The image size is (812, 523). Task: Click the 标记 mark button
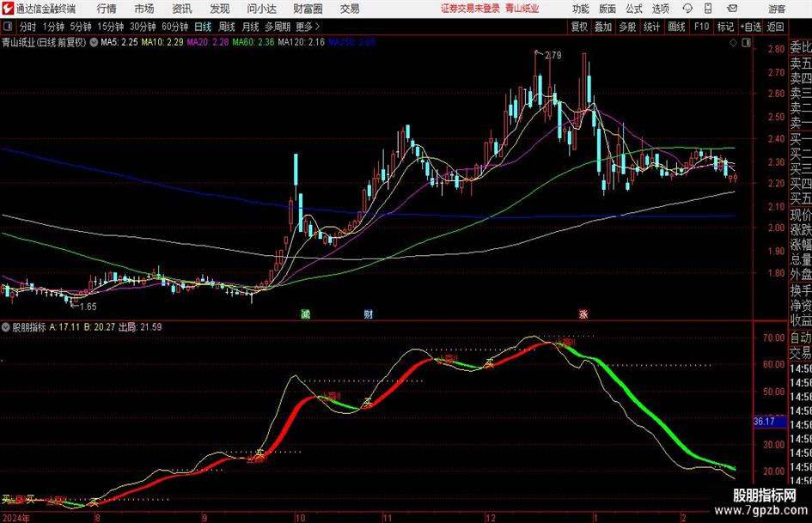[x=725, y=27]
